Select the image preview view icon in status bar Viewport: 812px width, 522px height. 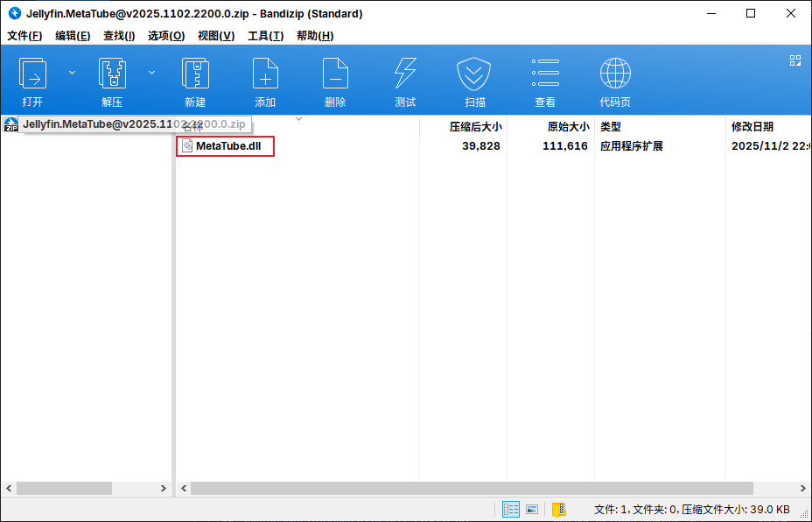[532, 509]
